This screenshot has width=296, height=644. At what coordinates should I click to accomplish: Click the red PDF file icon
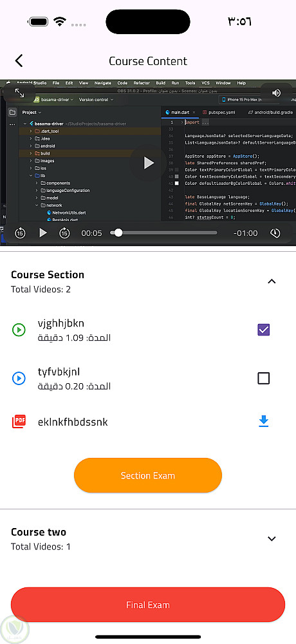click(19, 422)
